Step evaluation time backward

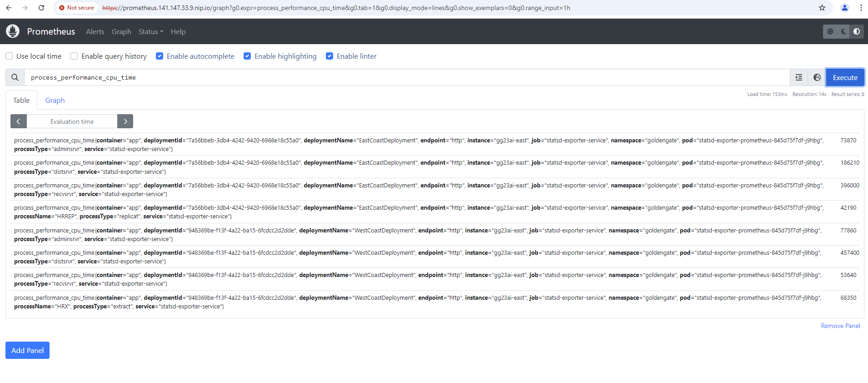(19, 121)
